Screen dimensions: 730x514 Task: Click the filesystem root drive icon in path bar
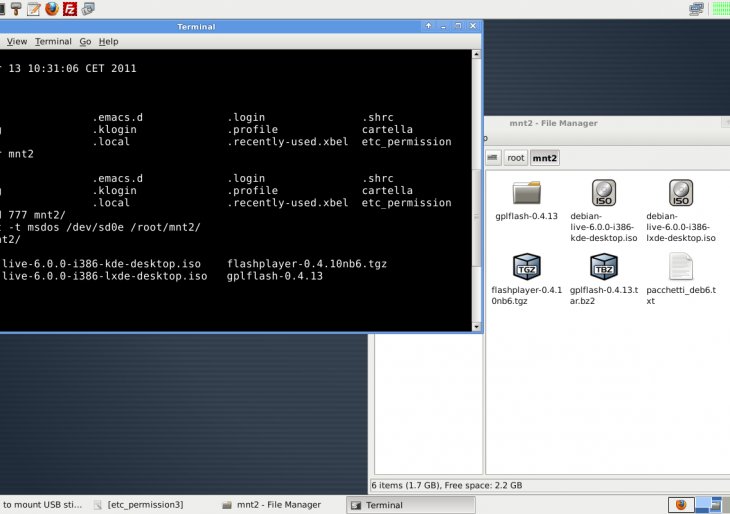pyautogui.click(x=493, y=158)
